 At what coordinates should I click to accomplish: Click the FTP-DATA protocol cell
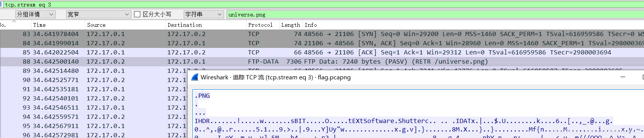click(263, 62)
